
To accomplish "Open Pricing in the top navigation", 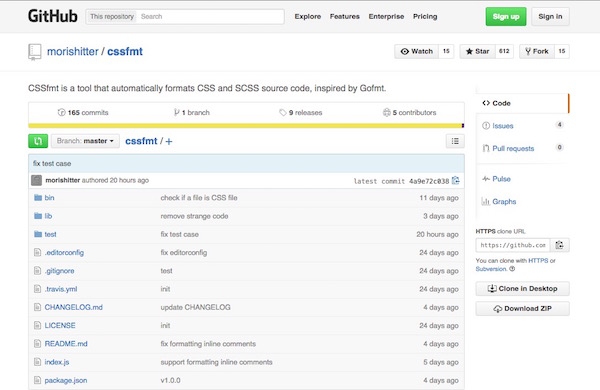I will (425, 16).
